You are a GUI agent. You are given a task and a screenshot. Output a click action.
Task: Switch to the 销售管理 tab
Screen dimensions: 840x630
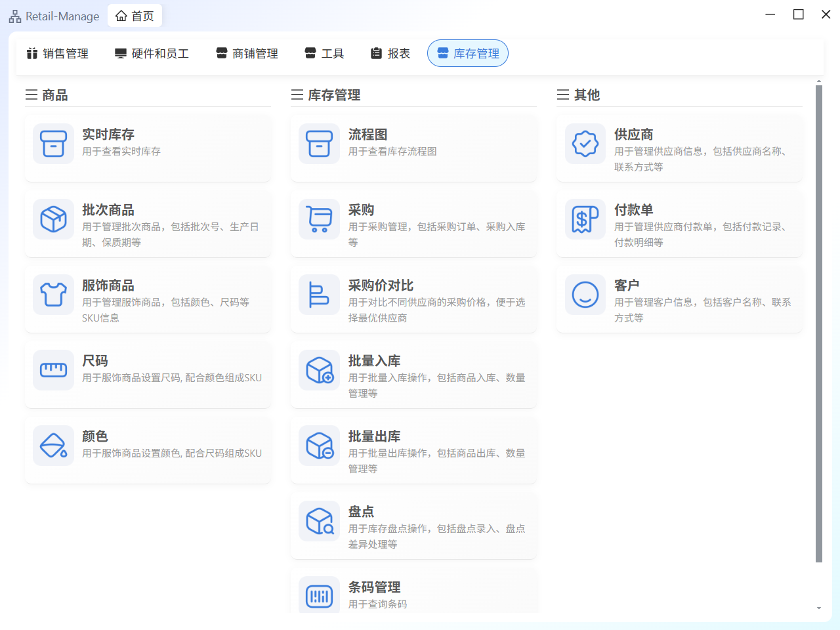pyautogui.click(x=58, y=54)
